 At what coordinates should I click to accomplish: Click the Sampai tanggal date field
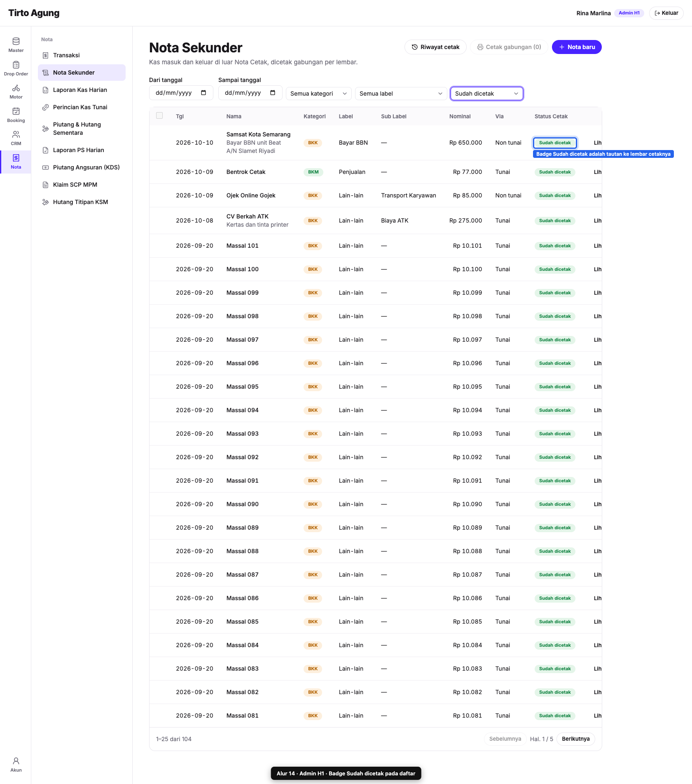coord(250,93)
